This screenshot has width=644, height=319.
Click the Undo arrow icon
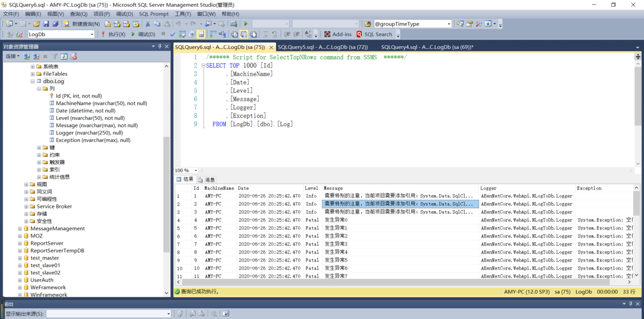[x=178, y=24]
